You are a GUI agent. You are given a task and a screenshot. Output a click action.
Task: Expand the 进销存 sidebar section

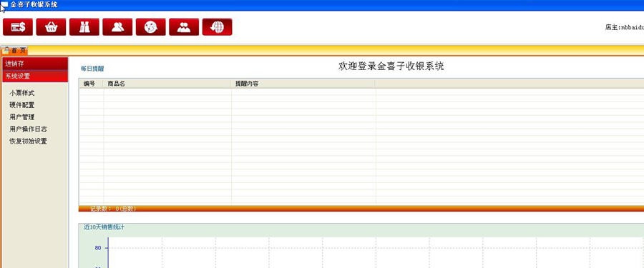coord(35,64)
